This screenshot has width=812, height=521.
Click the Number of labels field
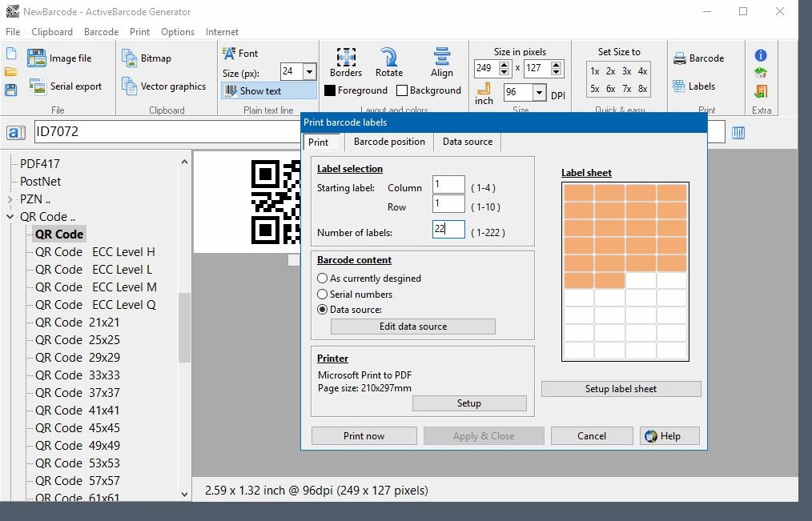(448, 229)
